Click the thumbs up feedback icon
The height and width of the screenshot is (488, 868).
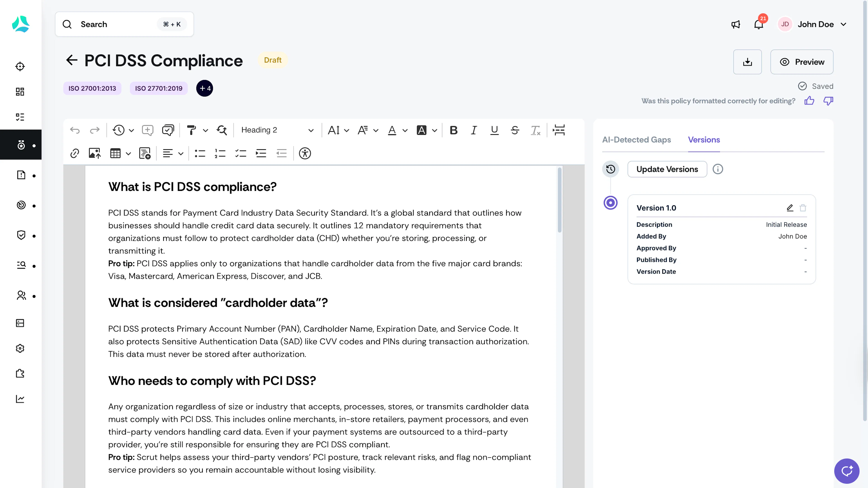809,101
